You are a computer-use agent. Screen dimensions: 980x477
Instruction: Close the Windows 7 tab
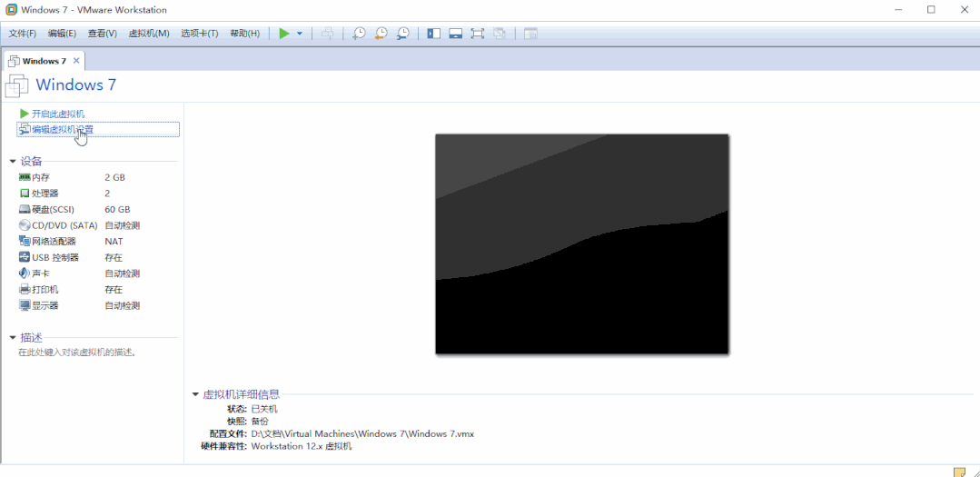click(76, 61)
